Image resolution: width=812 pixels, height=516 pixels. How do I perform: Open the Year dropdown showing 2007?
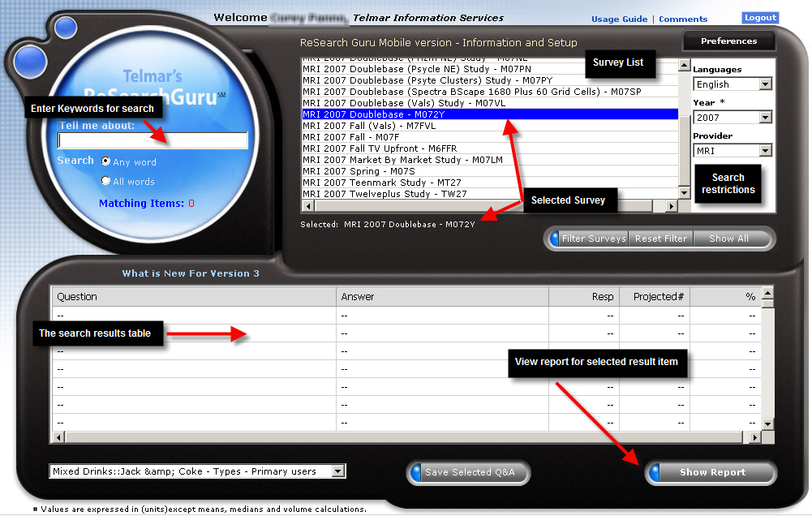pos(733,117)
